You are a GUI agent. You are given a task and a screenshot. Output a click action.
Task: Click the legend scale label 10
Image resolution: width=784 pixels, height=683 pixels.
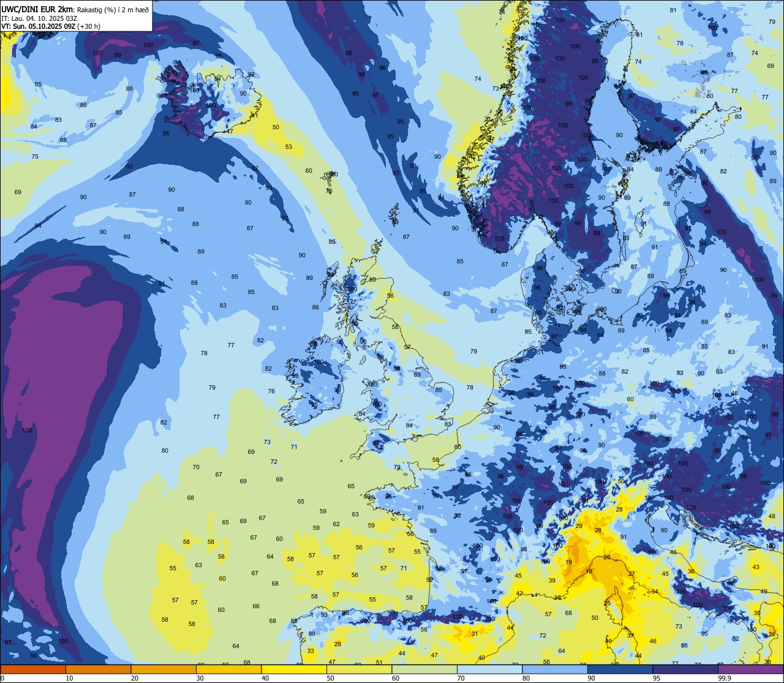(69, 678)
